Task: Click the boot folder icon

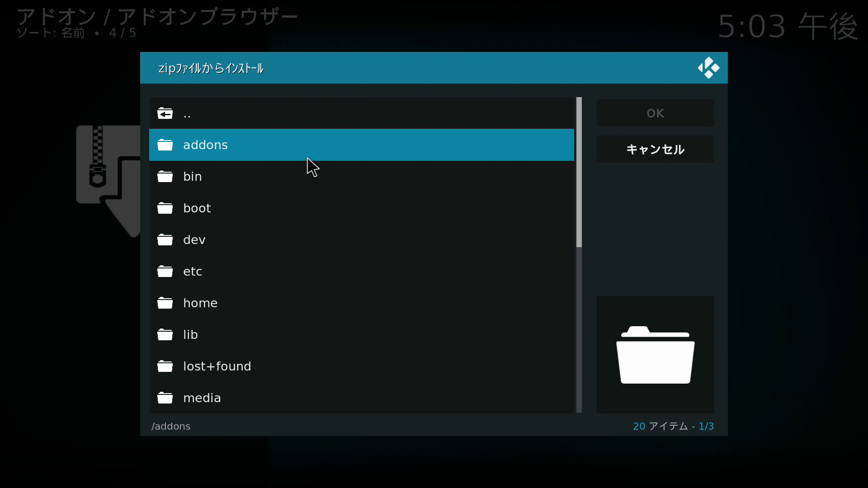Action: click(165, 208)
